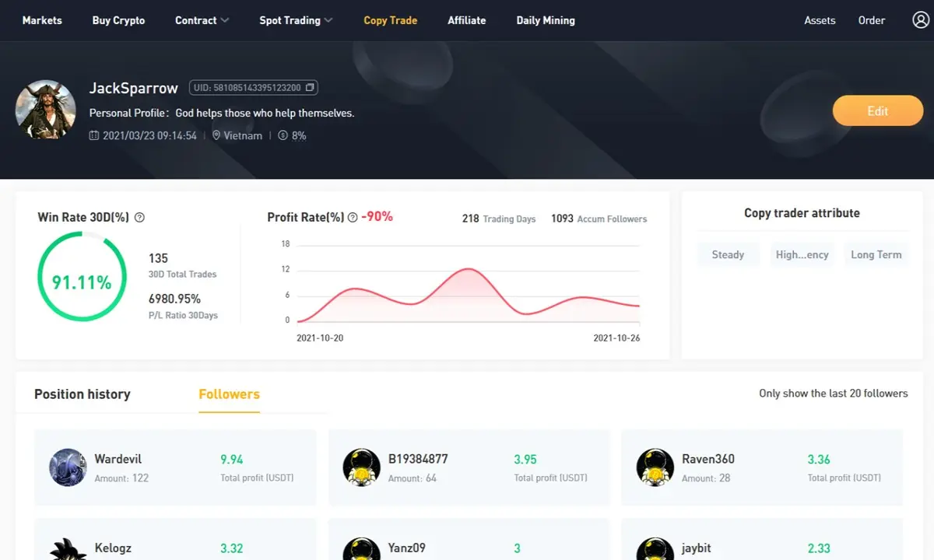Click the JackSparrow username
Screen dimensions: 934x560
pyautogui.click(x=134, y=88)
